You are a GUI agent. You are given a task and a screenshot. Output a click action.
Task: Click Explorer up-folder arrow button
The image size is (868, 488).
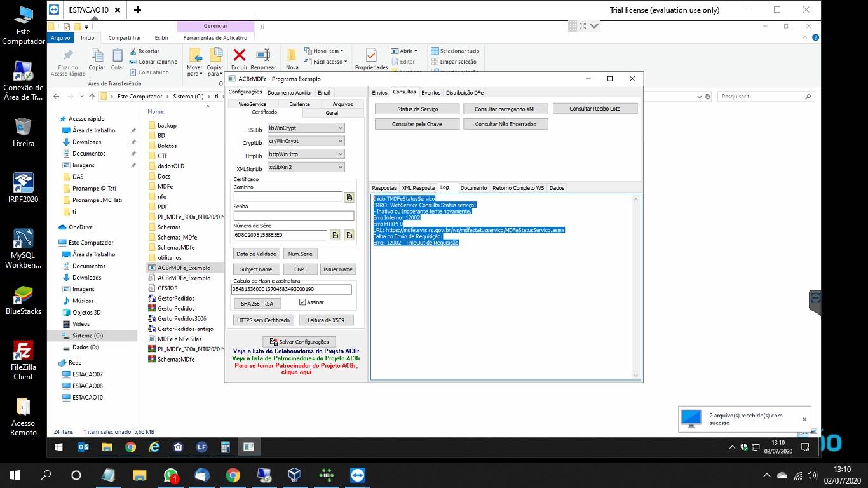[92, 97]
